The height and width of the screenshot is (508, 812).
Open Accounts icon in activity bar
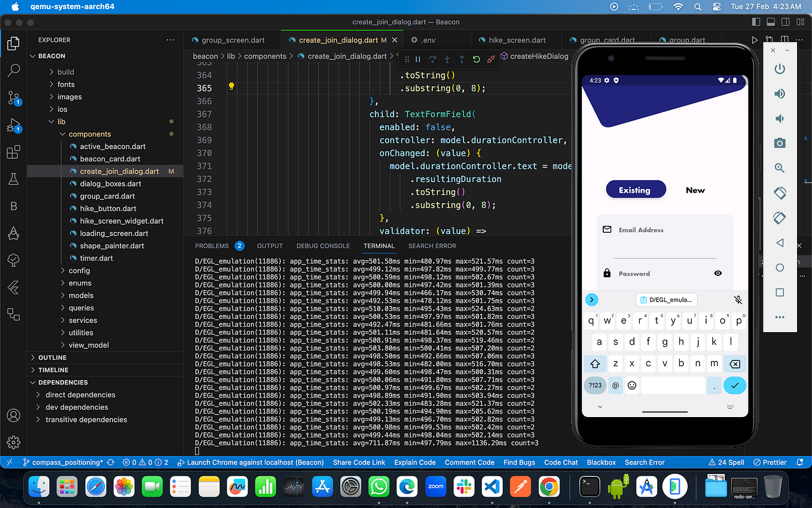(13, 415)
